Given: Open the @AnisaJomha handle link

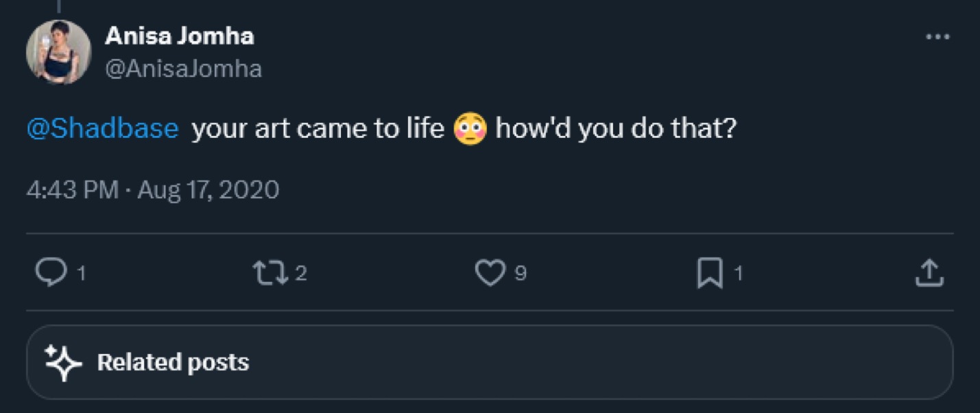Looking at the screenshot, I should click(x=183, y=69).
